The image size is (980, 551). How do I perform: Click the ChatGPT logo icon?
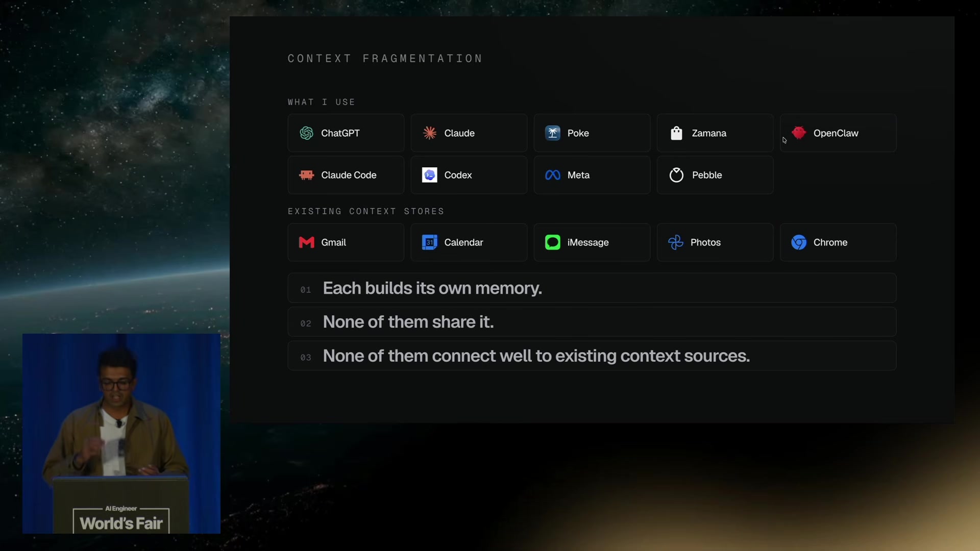(x=306, y=133)
